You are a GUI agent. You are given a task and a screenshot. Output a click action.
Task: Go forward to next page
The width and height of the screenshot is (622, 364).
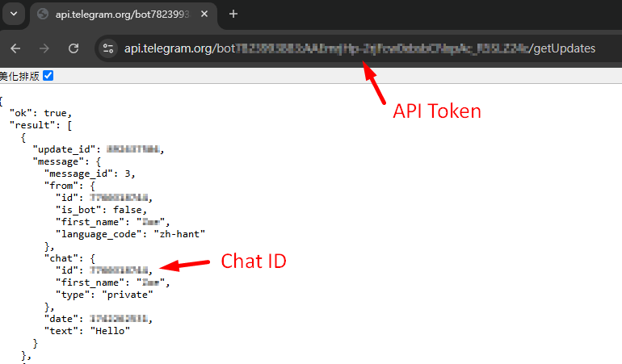coord(44,48)
